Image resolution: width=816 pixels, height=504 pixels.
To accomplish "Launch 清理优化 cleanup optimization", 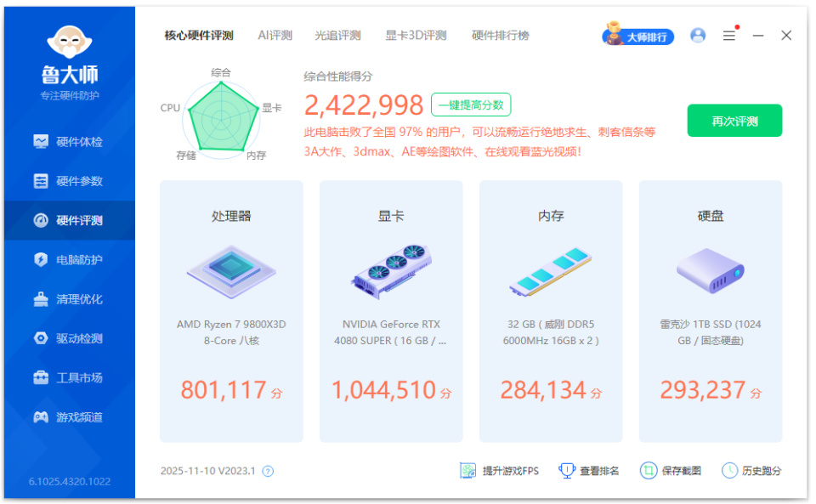I will coord(68,299).
